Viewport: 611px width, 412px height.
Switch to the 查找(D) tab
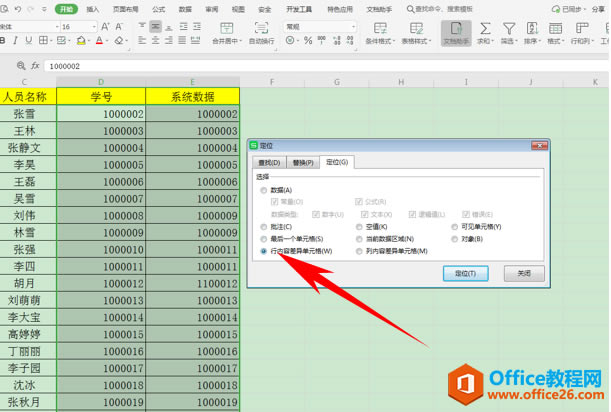(270, 162)
